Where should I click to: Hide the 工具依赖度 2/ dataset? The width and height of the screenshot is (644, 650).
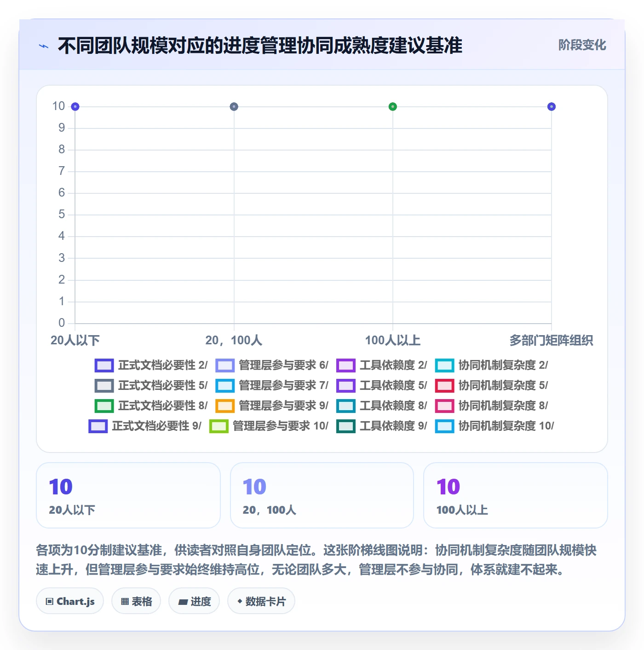click(382, 365)
